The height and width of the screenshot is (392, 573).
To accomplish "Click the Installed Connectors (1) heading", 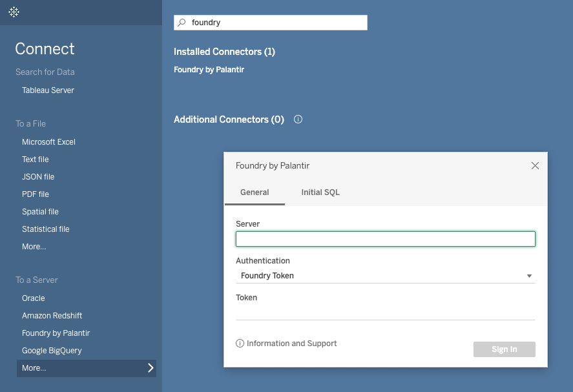I will [224, 52].
